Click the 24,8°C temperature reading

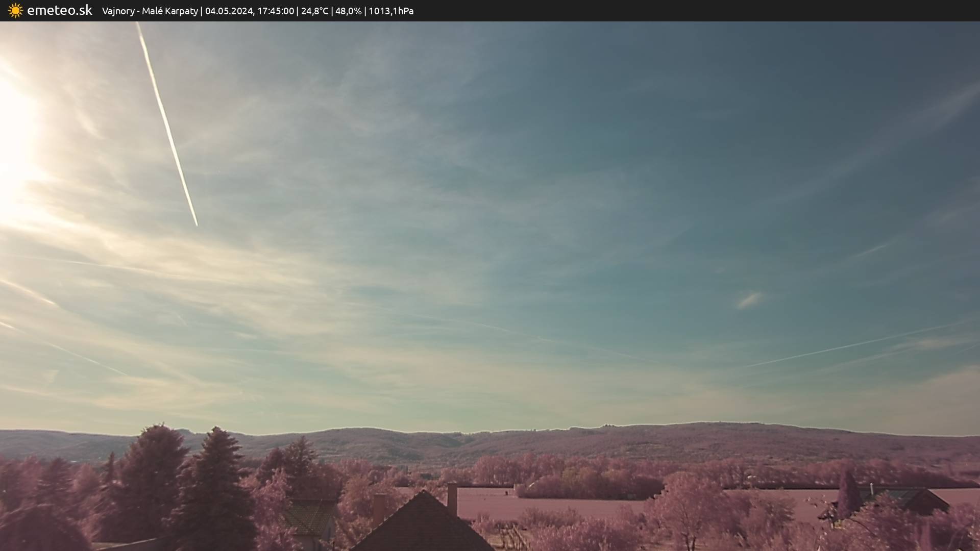[x=314, y=11]
